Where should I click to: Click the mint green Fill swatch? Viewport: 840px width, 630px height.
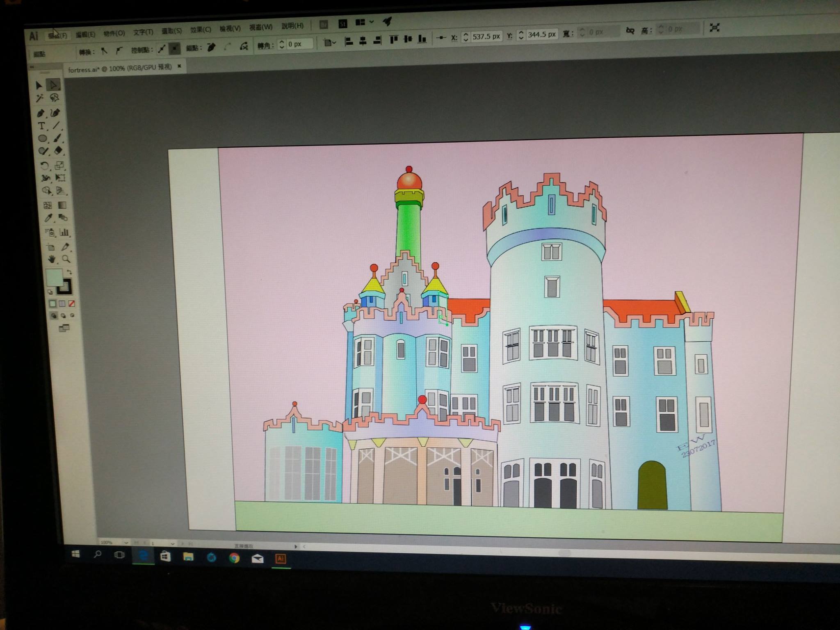[54, 278]
